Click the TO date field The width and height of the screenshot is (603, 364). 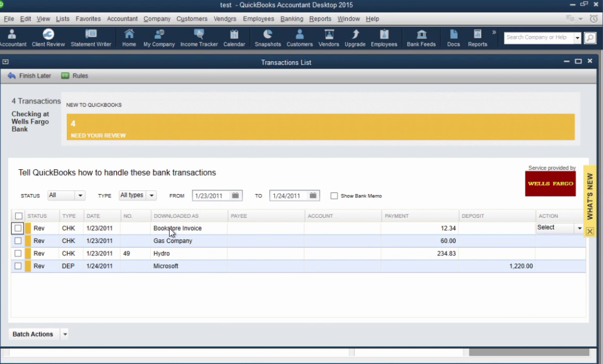(x=289, y=195)
